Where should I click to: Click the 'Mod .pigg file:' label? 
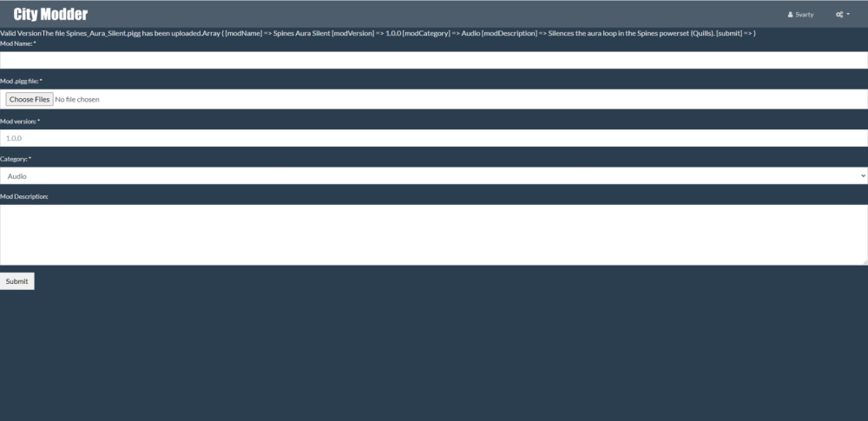pos(21,81)
